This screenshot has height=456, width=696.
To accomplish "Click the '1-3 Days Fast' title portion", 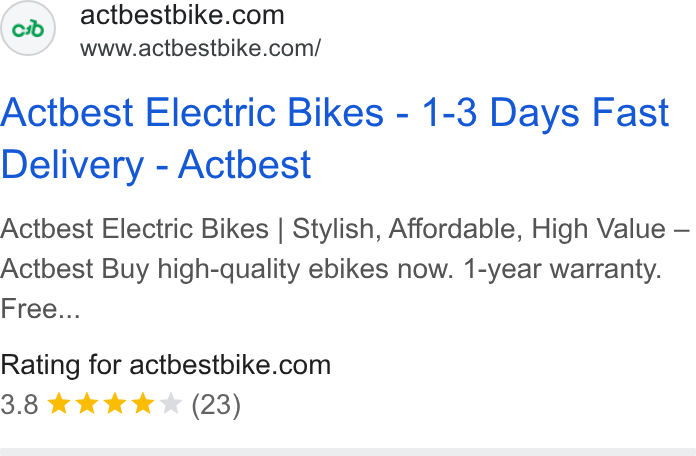I will 545,112.
